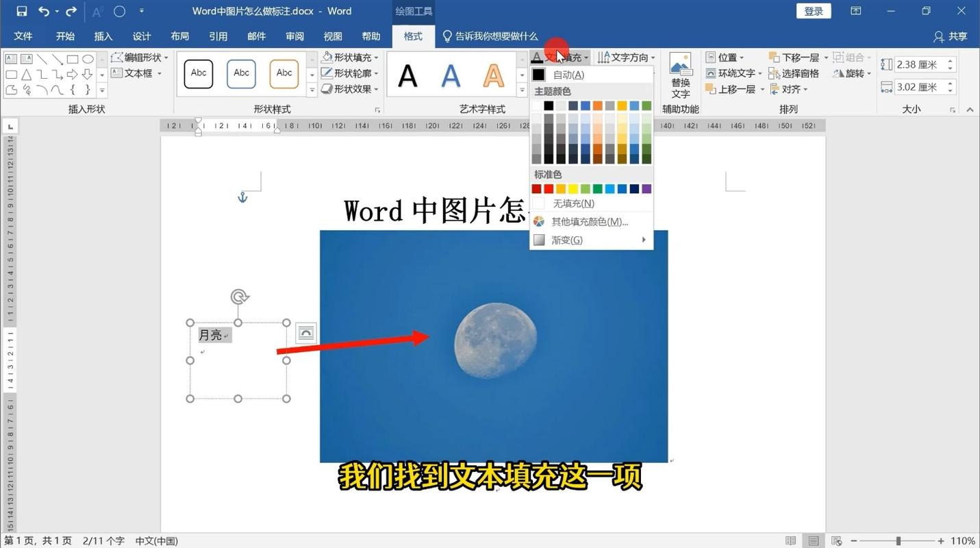Choose the orange outline Abc shape style
This screenshot has height=548, width=980.
pos(284,73)
